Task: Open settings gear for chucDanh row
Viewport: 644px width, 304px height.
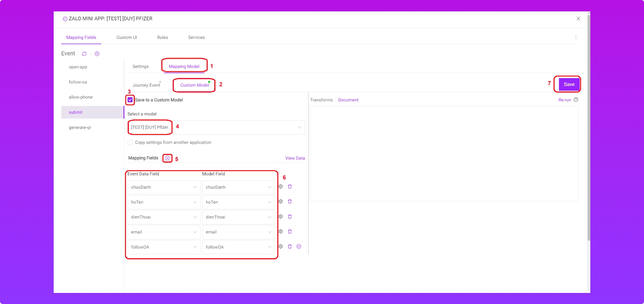Action: (281, 187)
